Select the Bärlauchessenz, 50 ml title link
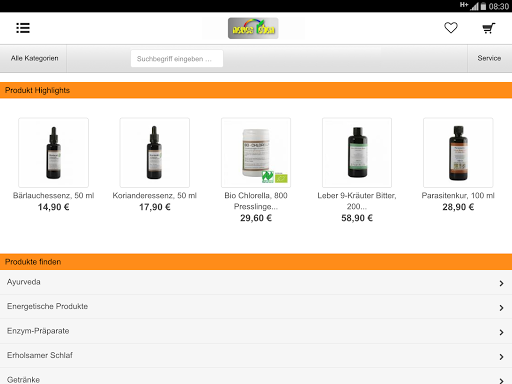 point(53,195)
